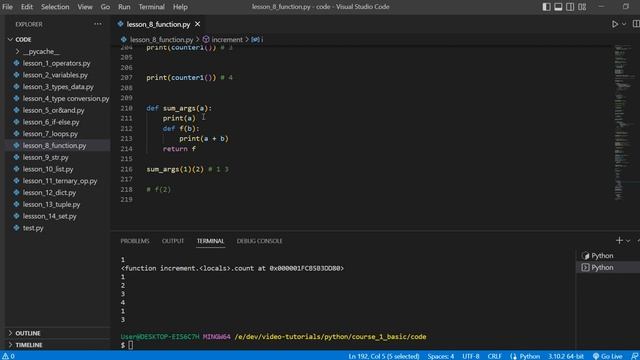Close the lesson_8_function.py editor tab
Viewport: 640px width, 360px height.
[198, 24]
